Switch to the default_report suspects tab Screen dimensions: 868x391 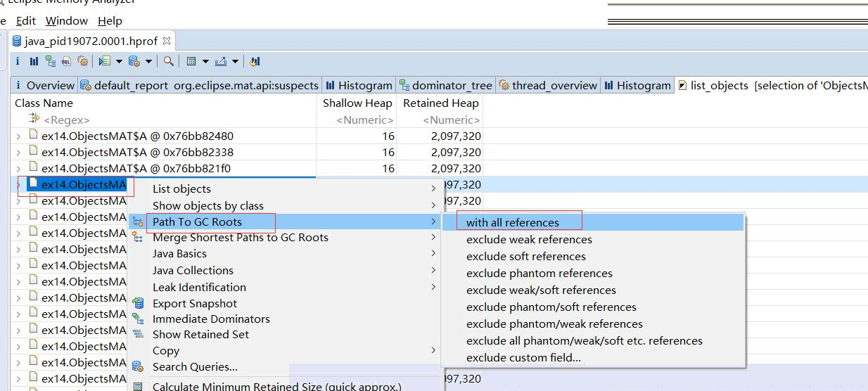click(x=200, y=85)
